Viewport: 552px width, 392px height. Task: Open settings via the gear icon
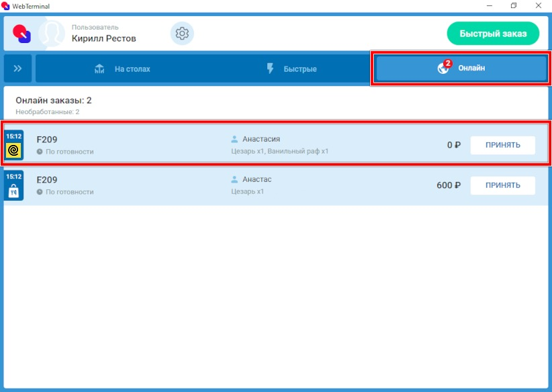(182, 34)
